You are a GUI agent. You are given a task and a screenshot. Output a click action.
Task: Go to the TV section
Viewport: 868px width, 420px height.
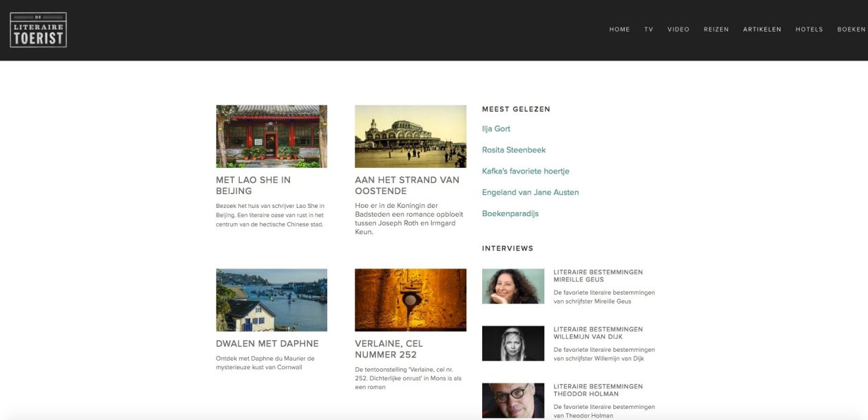click(x=648, y=30)
